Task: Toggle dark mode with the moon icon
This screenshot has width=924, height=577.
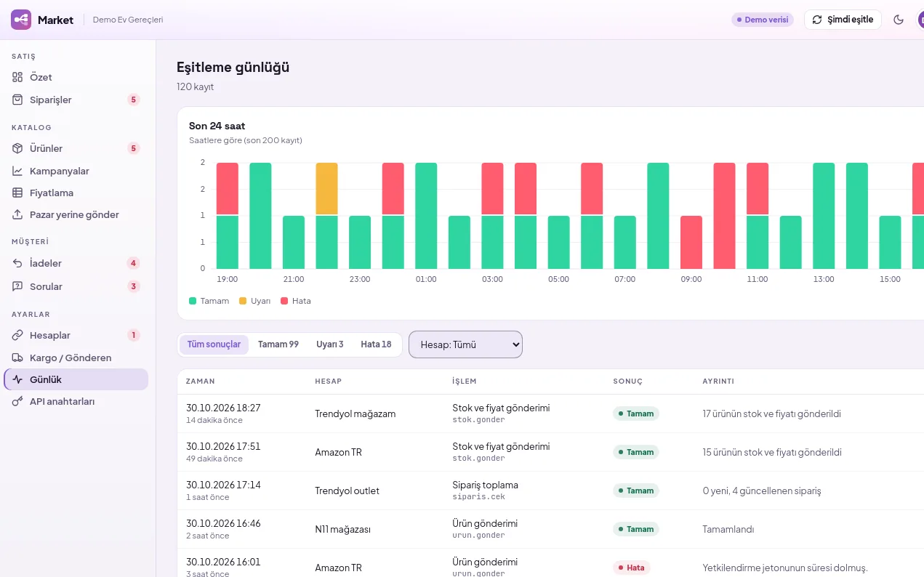Action: 899,20
